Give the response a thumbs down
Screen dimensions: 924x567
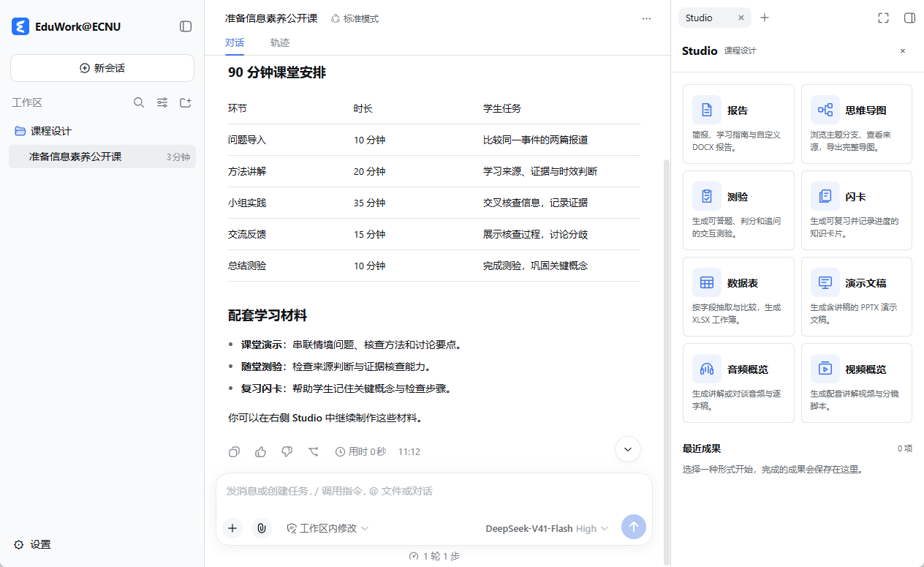tap(287, 451)
